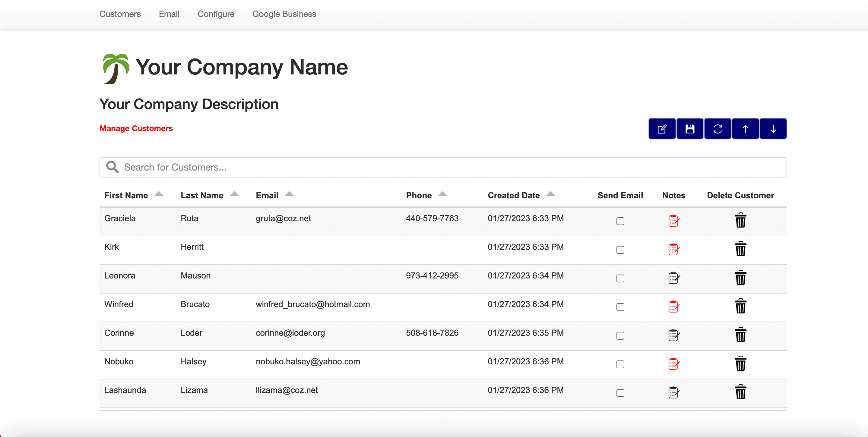Go to Google Business menu
The height and width of the screenshot is (437, 868).
click(284, 14)
